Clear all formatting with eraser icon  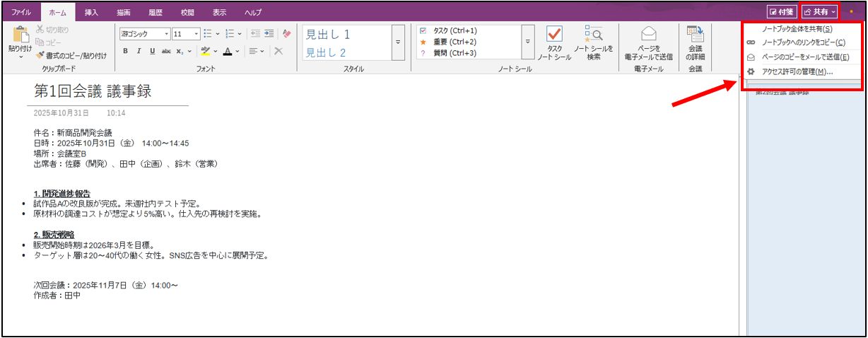pyautogui.click(x=286, y=33)
